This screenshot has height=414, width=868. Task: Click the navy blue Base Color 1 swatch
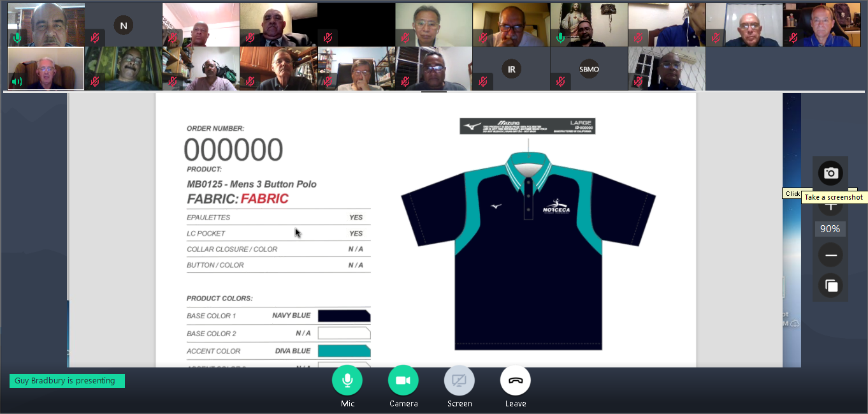[x=344, y=316]
